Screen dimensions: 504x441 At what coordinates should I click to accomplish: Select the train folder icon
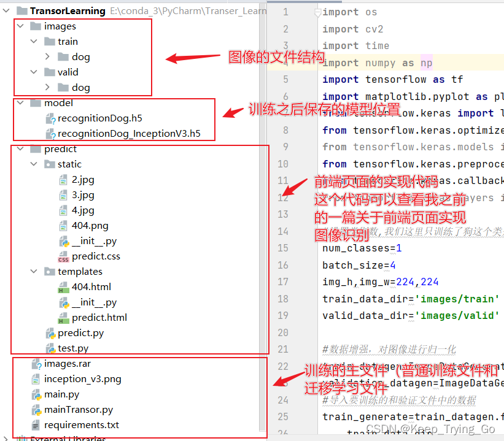tap(49, 41)
